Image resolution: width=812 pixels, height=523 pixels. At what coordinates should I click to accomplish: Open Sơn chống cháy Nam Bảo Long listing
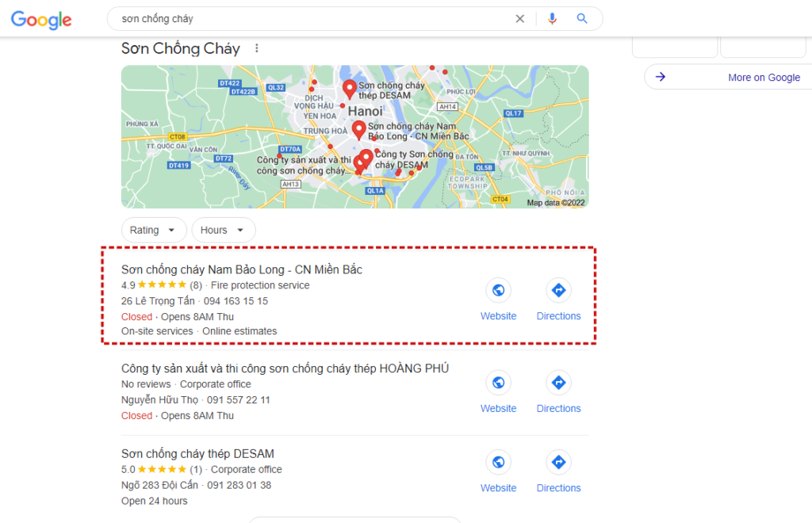pos(241,269)
